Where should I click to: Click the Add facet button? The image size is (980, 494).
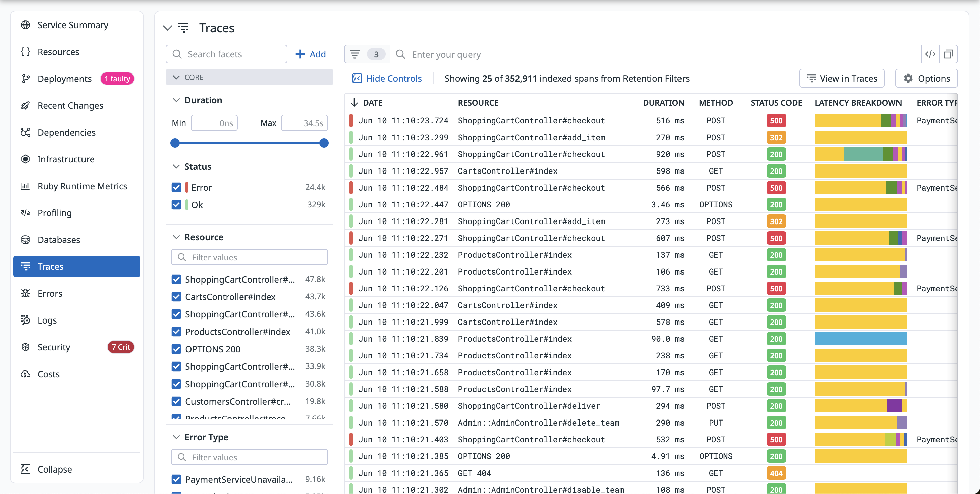click(311, 54)
